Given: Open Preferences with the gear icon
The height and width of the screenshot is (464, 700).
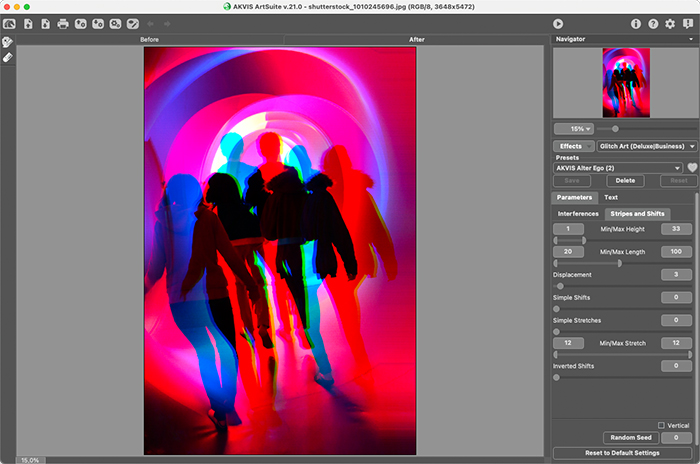Looking at the screenshot, I should point(670,23).
